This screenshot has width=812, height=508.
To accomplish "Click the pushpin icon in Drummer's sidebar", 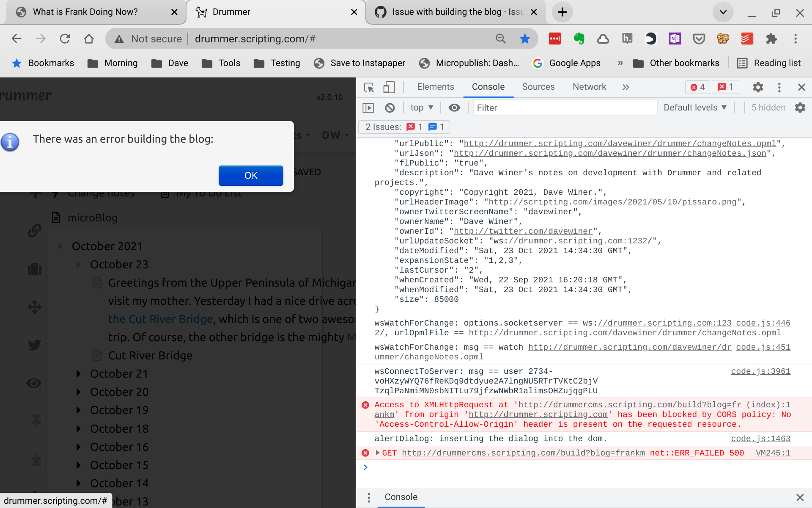I will pos(34,420).
